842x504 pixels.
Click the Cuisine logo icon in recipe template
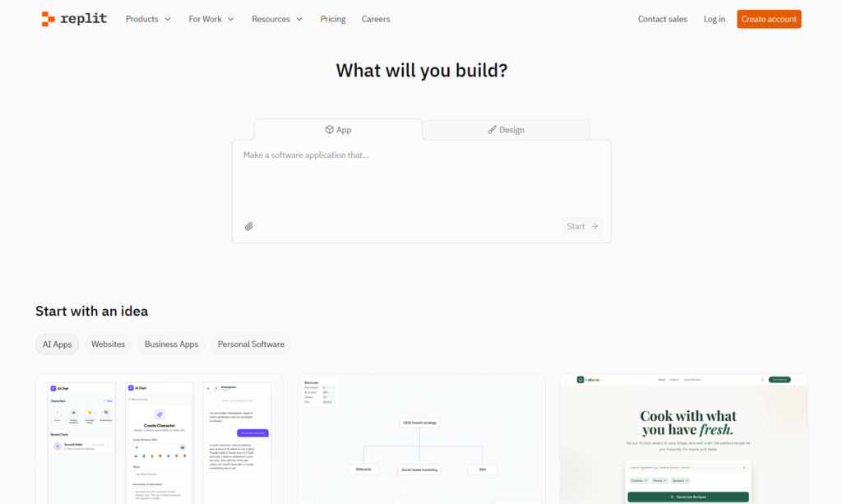(x=581, y=380)
